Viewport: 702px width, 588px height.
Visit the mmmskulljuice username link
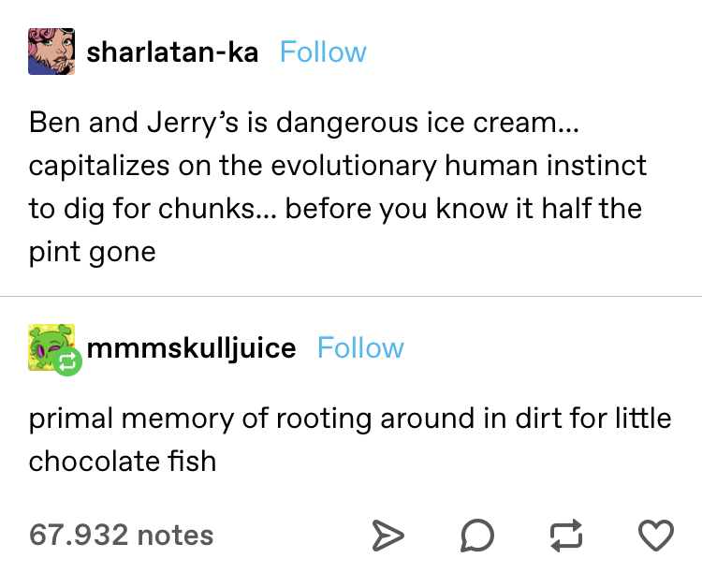pyautogui.click(x=191, y=349)
